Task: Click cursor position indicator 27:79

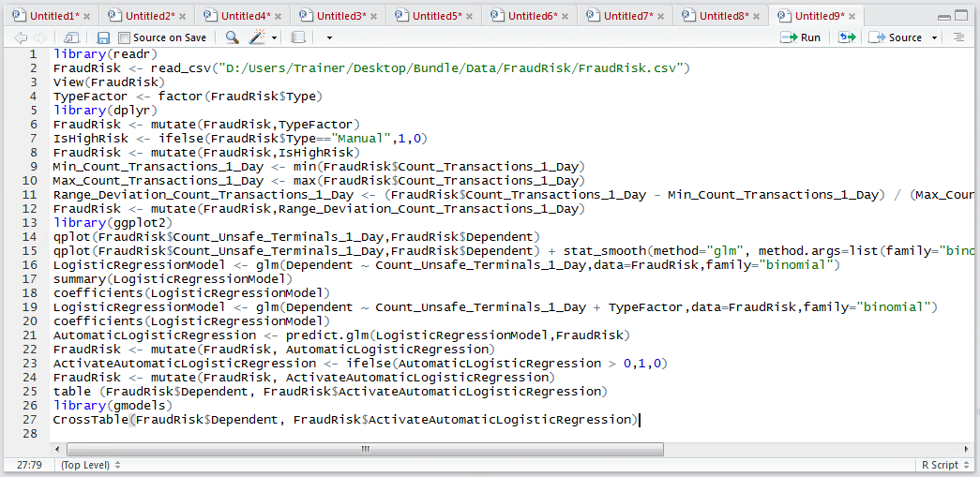Action: click(x=29, y=465)
